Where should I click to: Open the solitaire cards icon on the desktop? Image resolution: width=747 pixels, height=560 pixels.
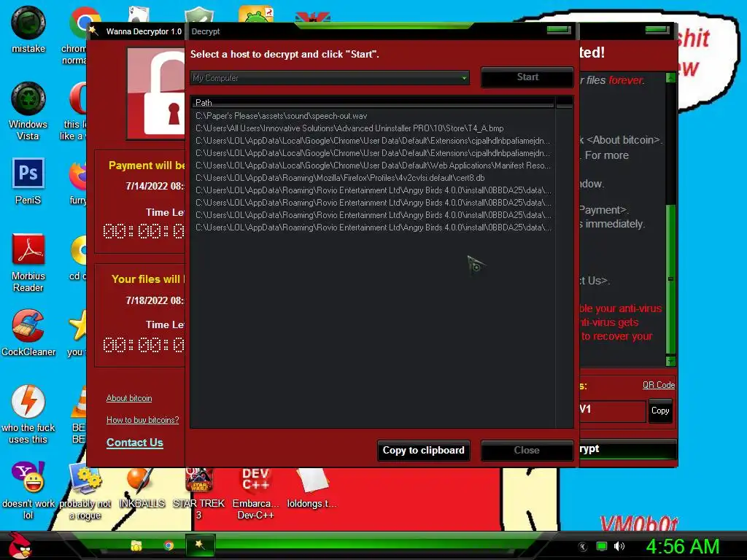pyautogui.click(x=139, y=15)
